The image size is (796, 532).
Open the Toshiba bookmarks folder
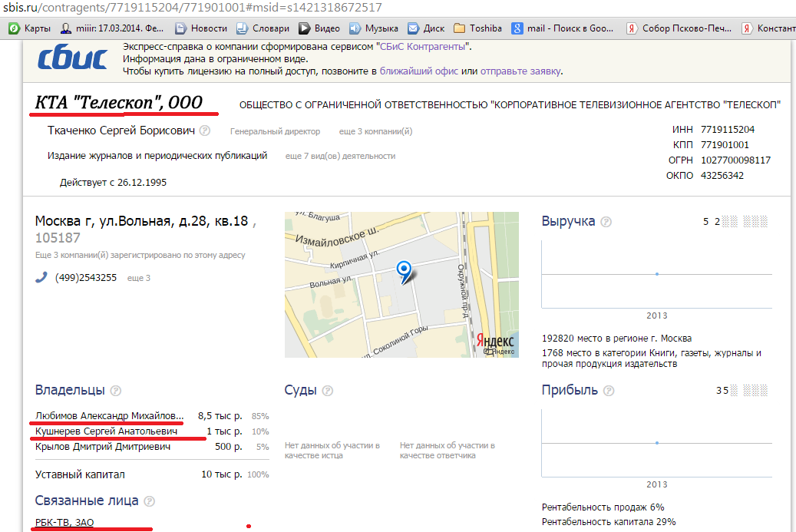tap(477, 28)
